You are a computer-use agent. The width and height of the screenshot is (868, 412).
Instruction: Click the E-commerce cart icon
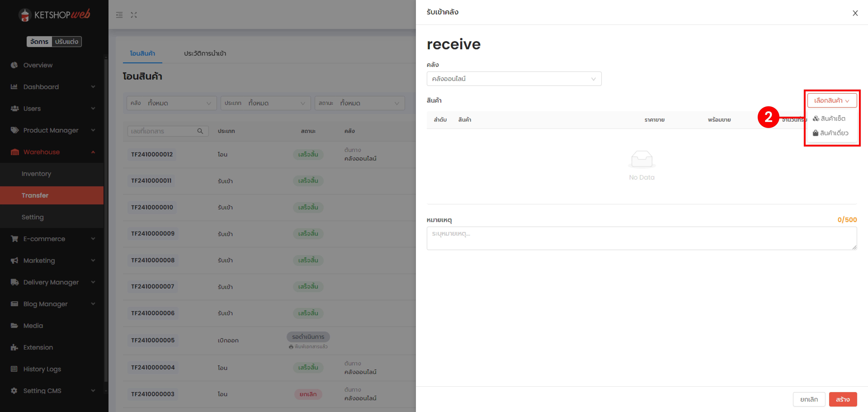[x=14, y=239]
